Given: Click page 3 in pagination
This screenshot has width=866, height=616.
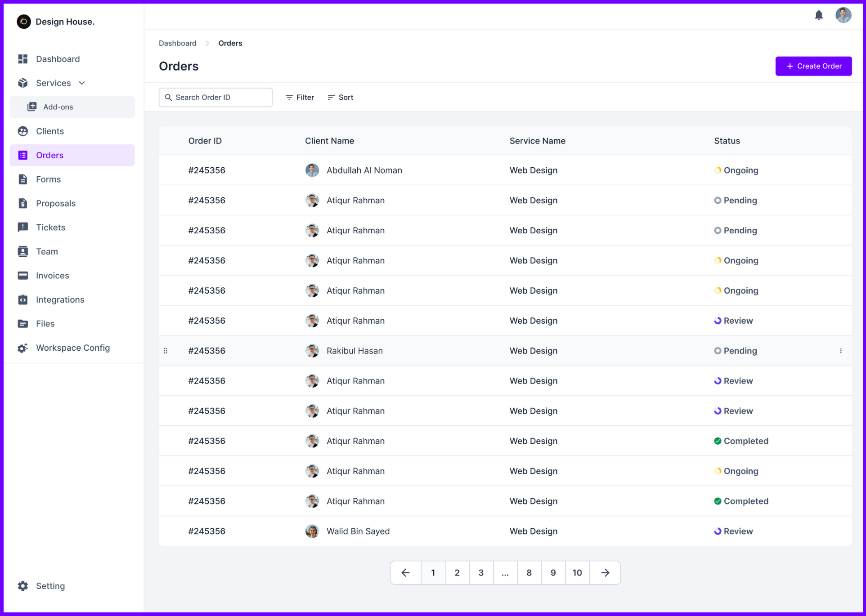Looking at the screenshot, I should click(481, 572).
